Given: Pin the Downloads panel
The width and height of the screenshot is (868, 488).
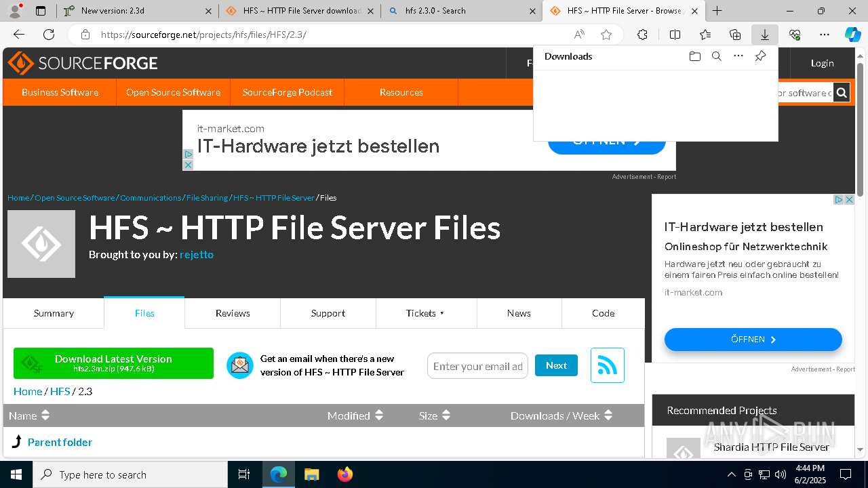Looking at the screenshot, I should coord(761,56).
